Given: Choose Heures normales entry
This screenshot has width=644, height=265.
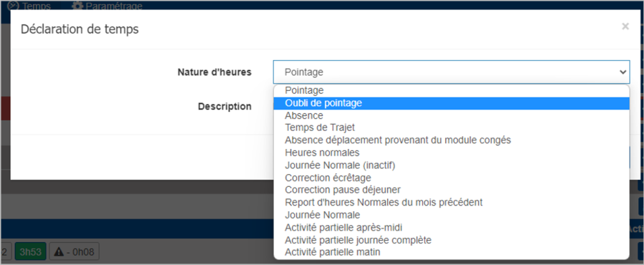Looking at the screenshot, I should point(452,153).
